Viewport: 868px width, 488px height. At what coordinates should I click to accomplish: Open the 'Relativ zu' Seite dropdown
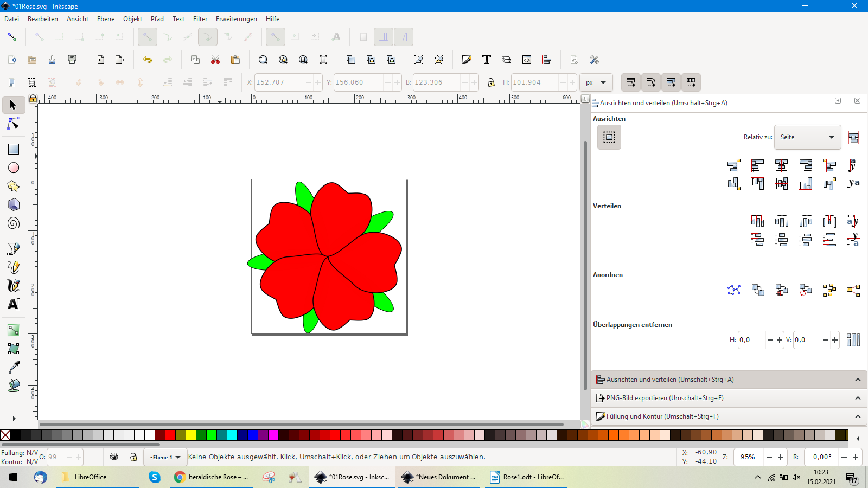807,137
